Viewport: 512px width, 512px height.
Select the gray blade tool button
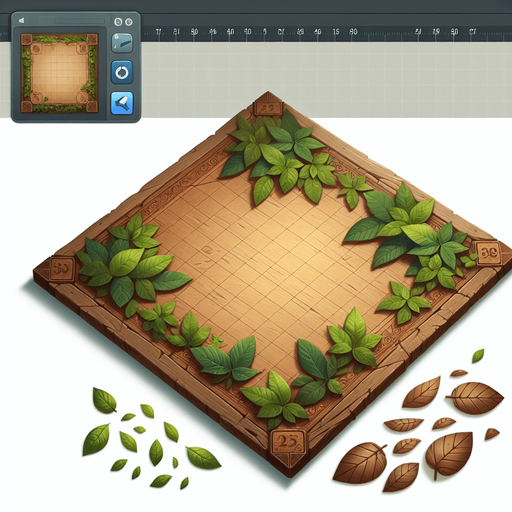(122, 43)
